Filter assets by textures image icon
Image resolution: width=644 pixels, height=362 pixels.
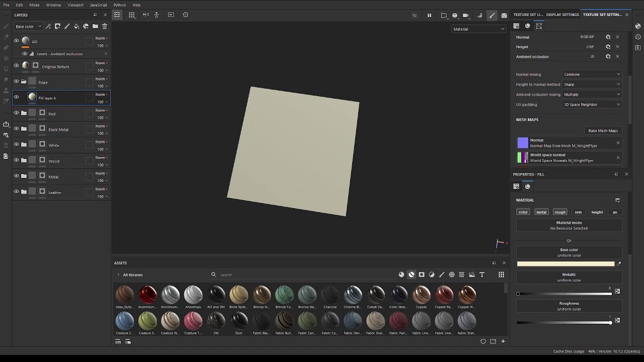pyautogui.click(x=472, y=275)
